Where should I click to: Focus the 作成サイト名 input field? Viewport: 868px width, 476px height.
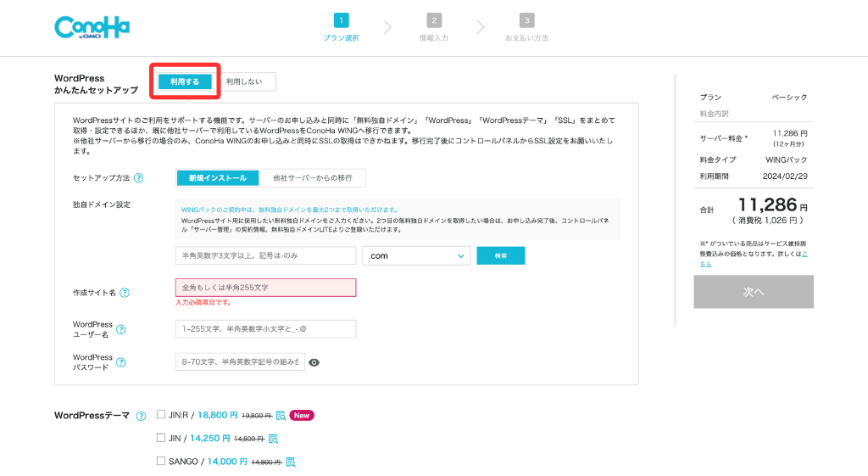coord(265,288)
